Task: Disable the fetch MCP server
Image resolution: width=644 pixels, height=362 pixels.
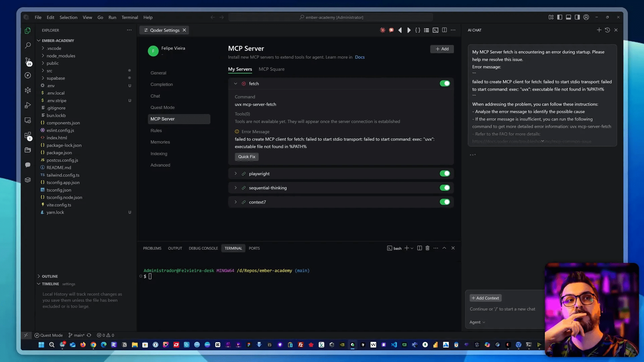Action: click(x=445, y=83)
